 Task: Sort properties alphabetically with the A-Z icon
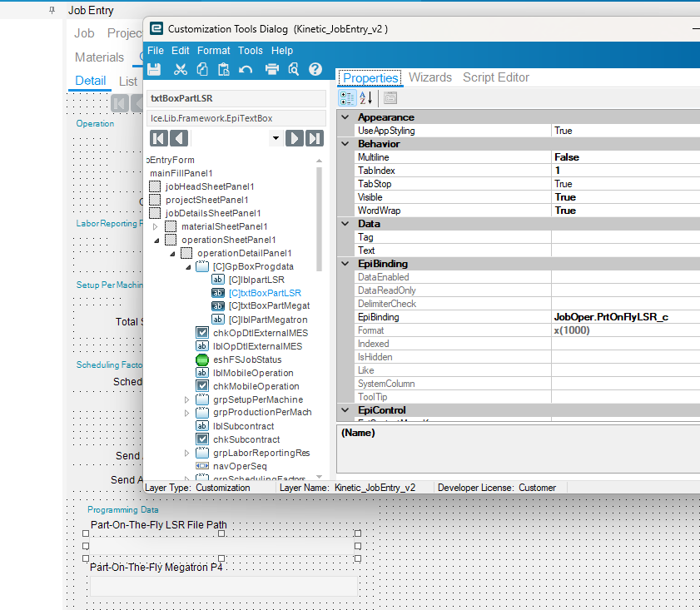(x=365, y=98)
